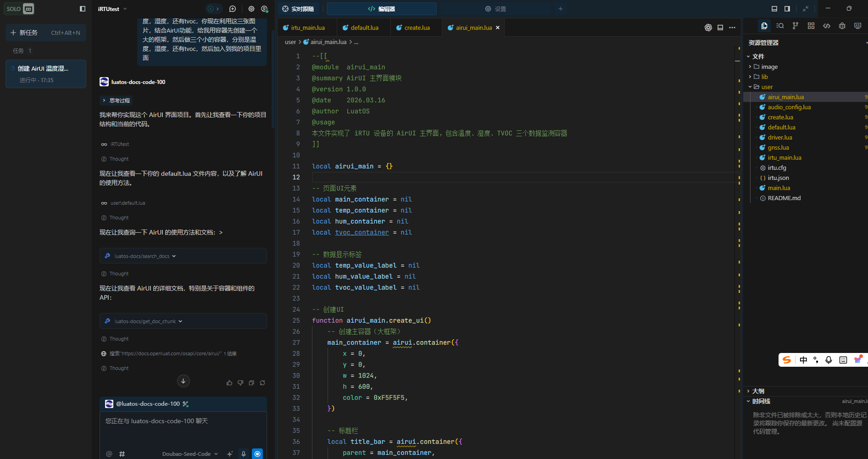Toggle the left sidebar panel icon
Viewport: 868px width, 459px height.
(83, 9)
